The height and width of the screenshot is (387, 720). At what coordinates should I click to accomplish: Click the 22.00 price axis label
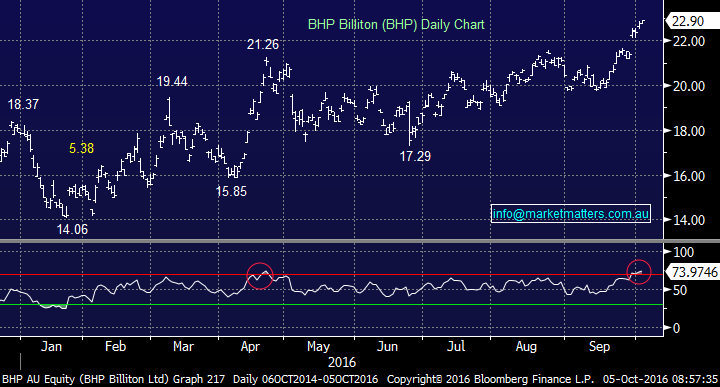click(689, 41)
